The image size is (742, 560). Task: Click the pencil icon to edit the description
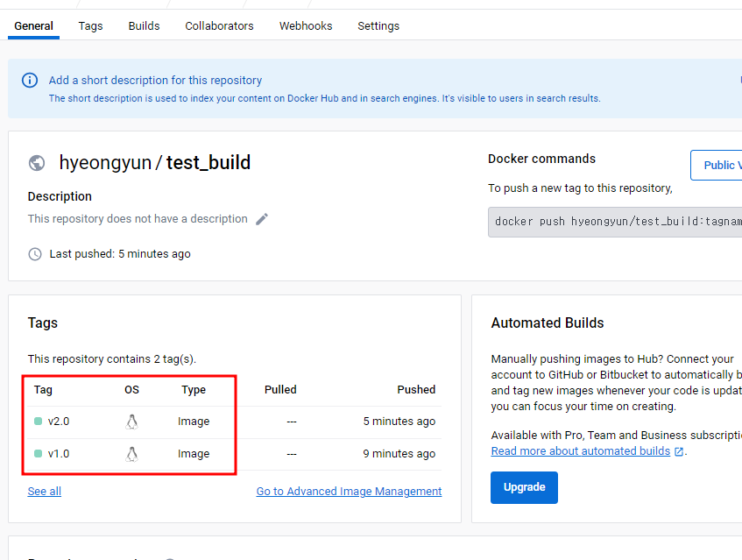pos(262,219)
